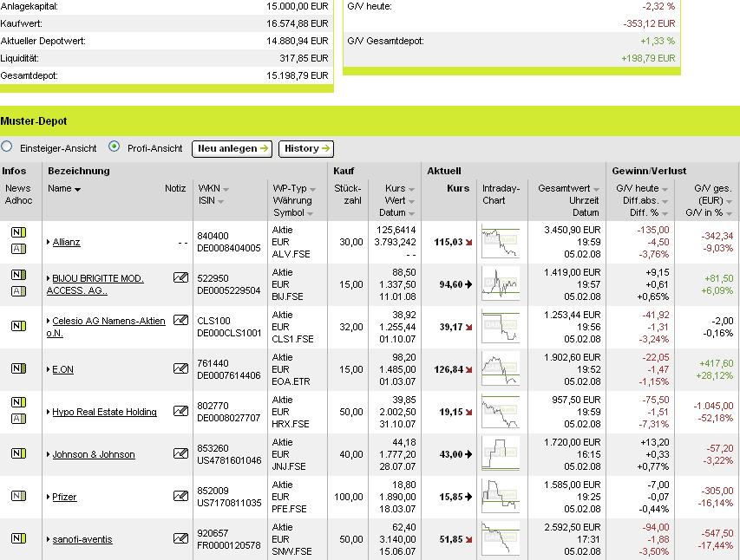Image resolution: width=740 pixels, height=560 pixels.
Task: Sort by G/V ges. (EUR) arrow
Action: coord(729,201)
